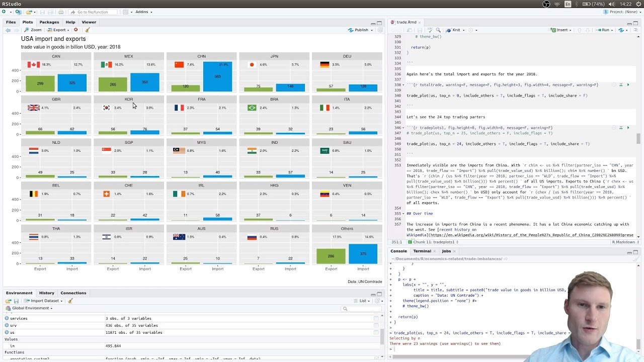The width and height of the screenshot is (644, 362).
Task: Switch to the Terminal tab
Action: coord(422,251)
